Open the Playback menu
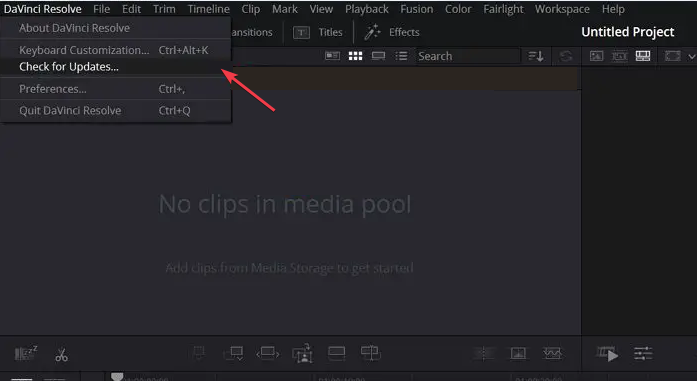Image resolution: width=697 pixels, height=381 pixels. pyautogui.click(x=367, y=9)
